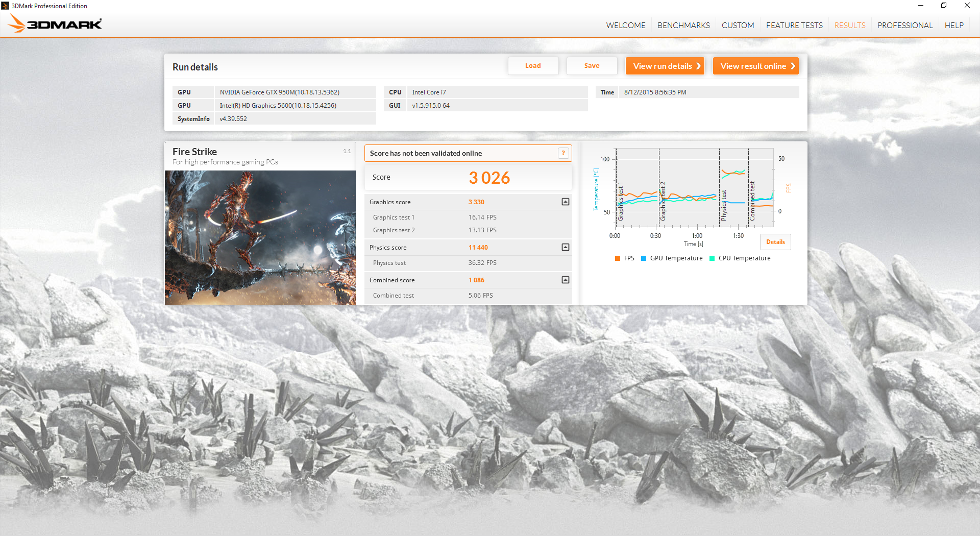The image size is (980, 536).
Task: Click the Fire Strike preview thumbnail
Action: click(x=260, y=237)
